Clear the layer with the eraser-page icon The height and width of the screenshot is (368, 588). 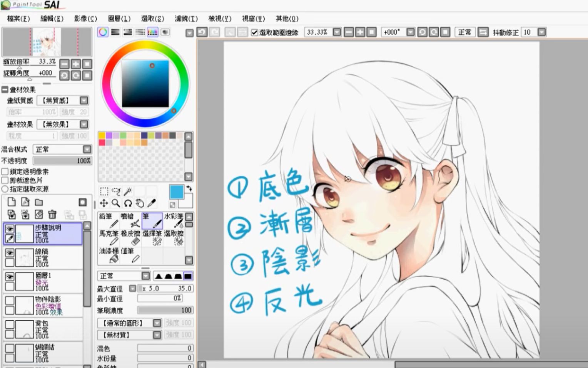[x=38, y=214]
